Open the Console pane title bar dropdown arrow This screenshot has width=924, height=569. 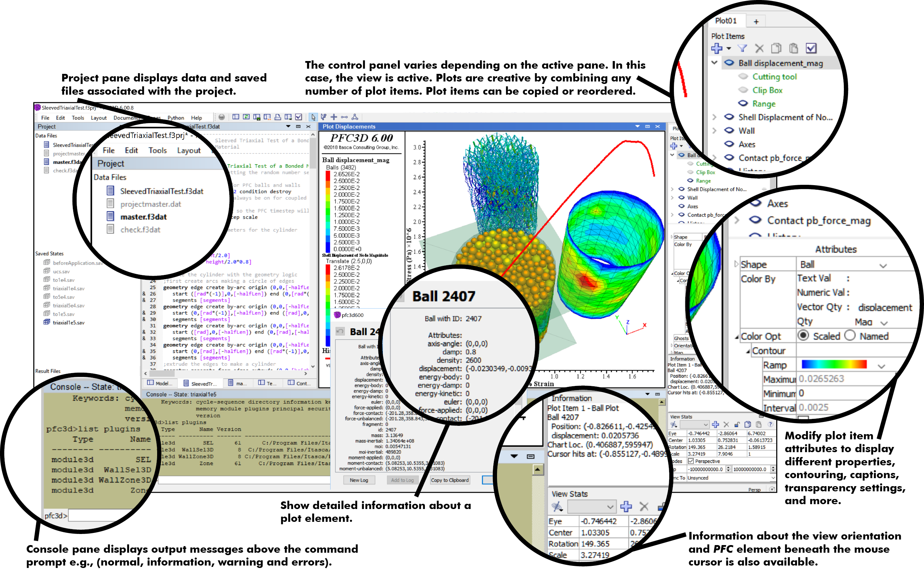pos(647,394)
